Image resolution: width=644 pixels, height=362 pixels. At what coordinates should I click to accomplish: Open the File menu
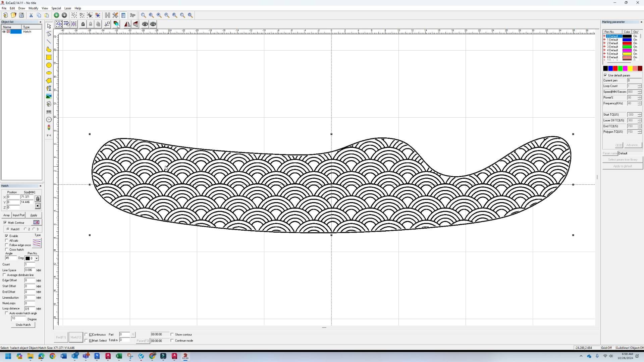pos(4,8)
